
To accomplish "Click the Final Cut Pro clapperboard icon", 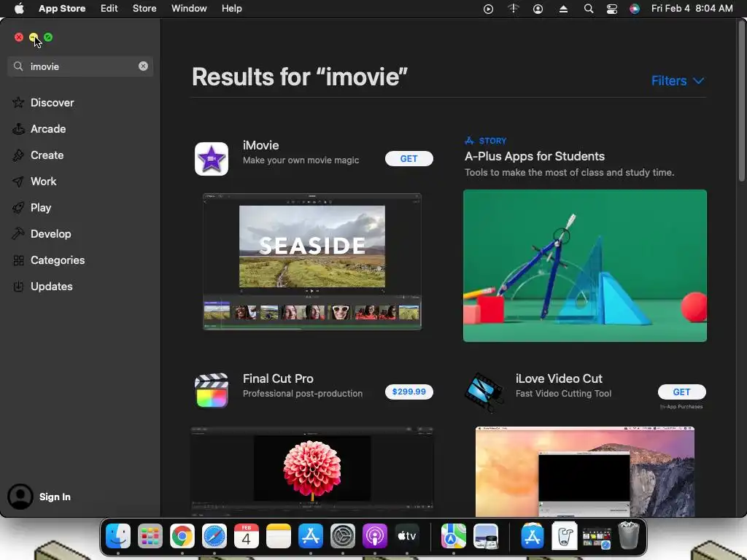I will [212, 391].
